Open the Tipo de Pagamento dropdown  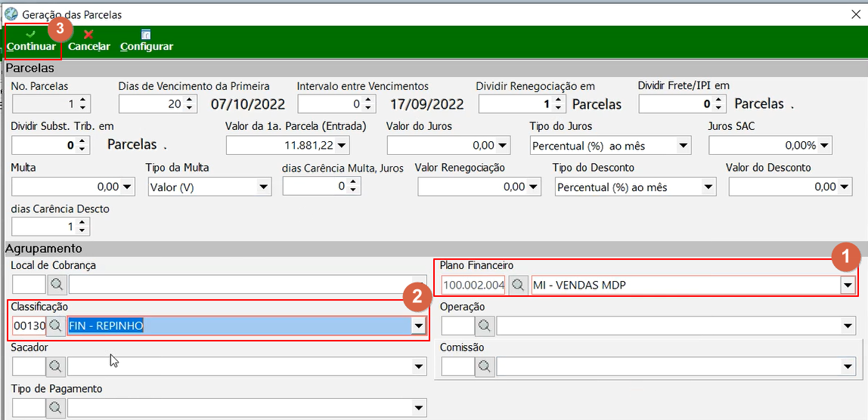point(419,408)
